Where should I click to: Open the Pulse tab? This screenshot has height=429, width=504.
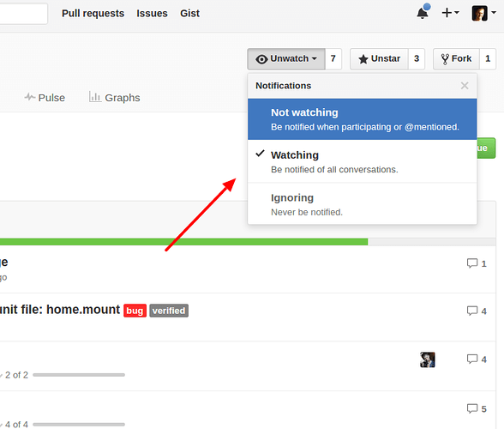[45, 98]
